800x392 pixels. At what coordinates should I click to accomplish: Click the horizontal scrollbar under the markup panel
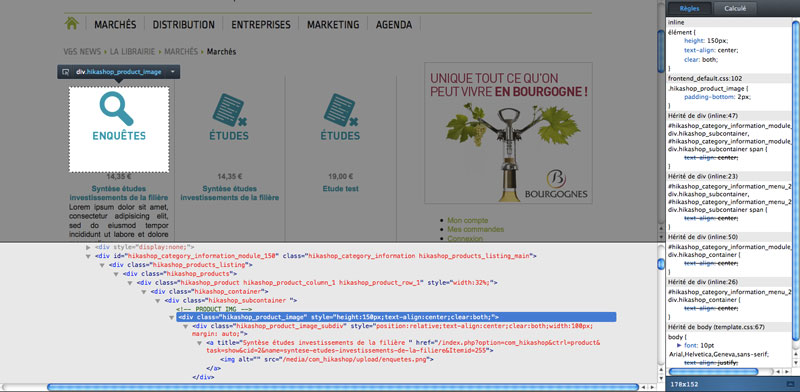(x=342, y=387)
